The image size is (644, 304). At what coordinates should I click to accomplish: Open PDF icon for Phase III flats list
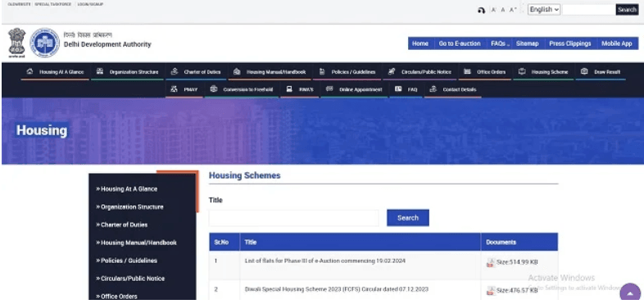coord(491,263)
